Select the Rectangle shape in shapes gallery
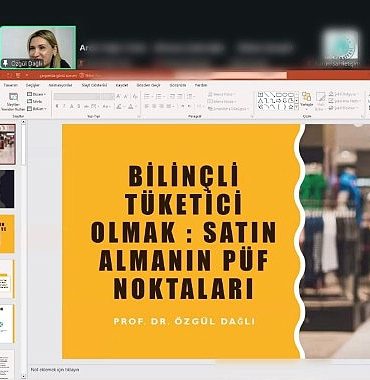Screen dimensions: 370x380 click(x=279, y=95)
